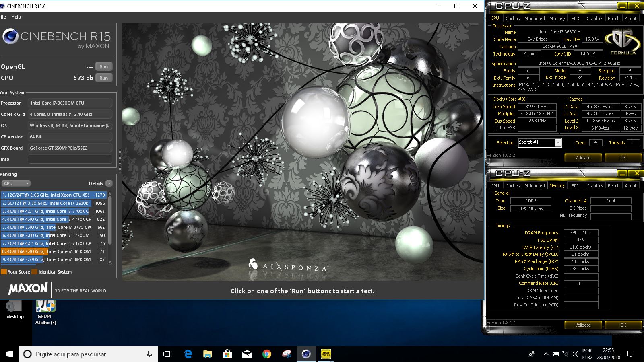644x362 pixels.
Task: Open the paint palette app on taskbar
Action: 287,354
